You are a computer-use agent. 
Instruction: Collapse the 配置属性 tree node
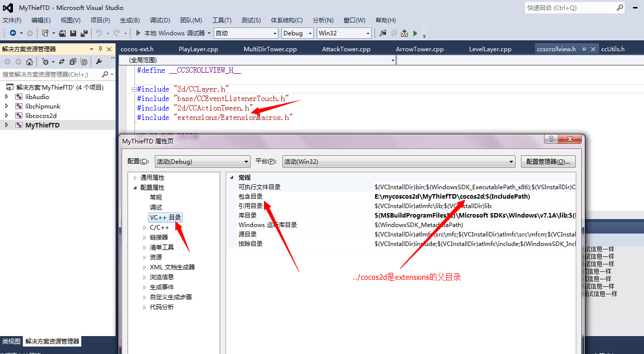135,188
